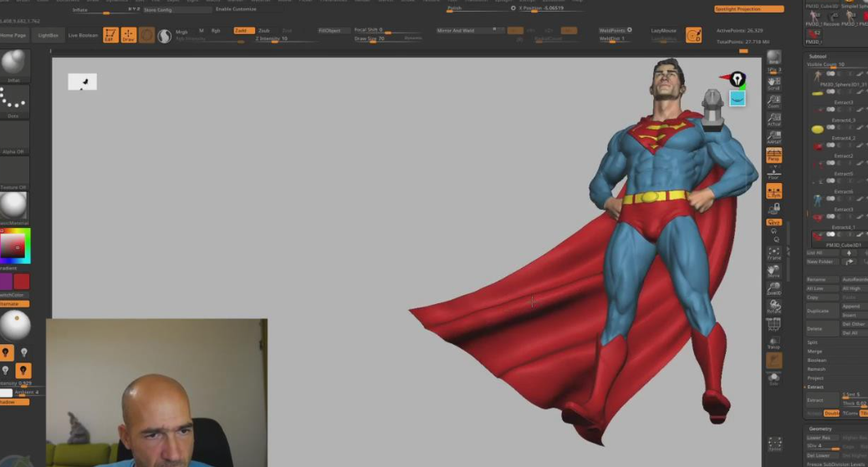Toggle the Rgb channel button
This screenshot has width=868, height=467.
pyautogui.click(x=216, y=30)
